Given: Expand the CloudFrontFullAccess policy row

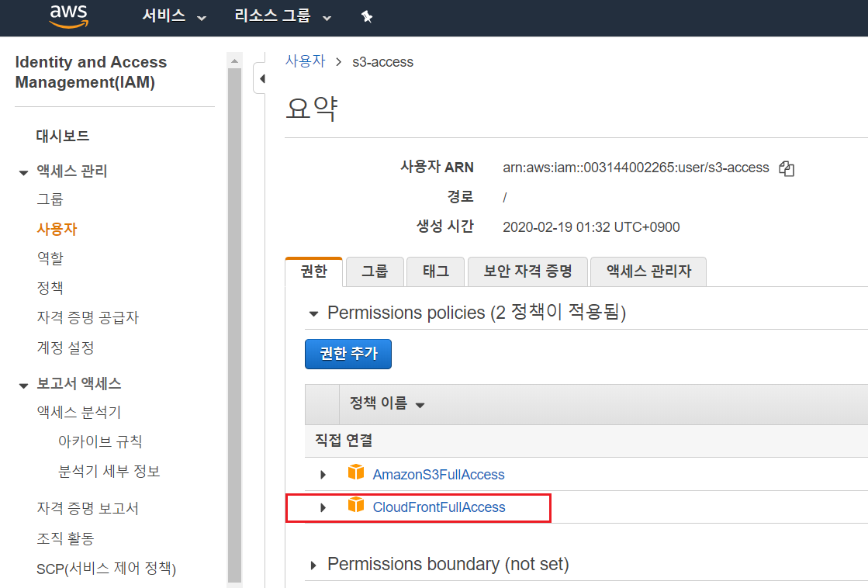Looking at the screenshot, I should [323, 507].
